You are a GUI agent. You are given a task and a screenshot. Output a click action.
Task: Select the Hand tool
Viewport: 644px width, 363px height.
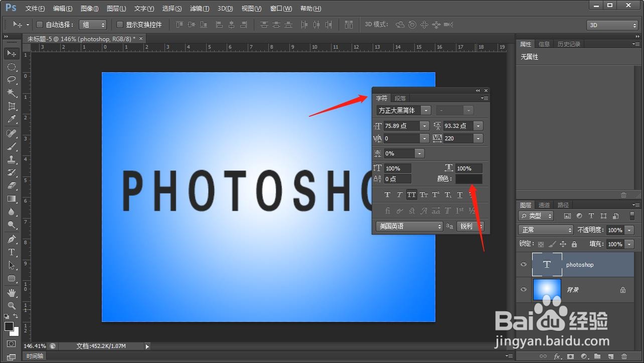[x=12, y=293]
